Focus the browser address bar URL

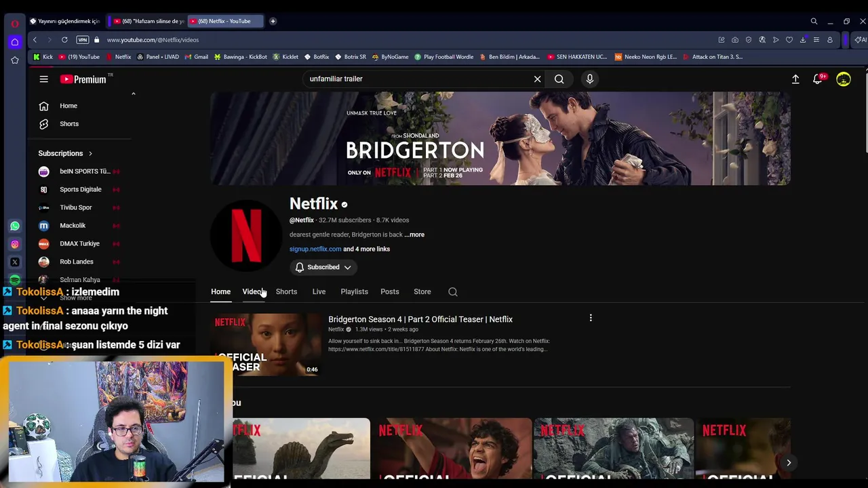tap(153, 40)
